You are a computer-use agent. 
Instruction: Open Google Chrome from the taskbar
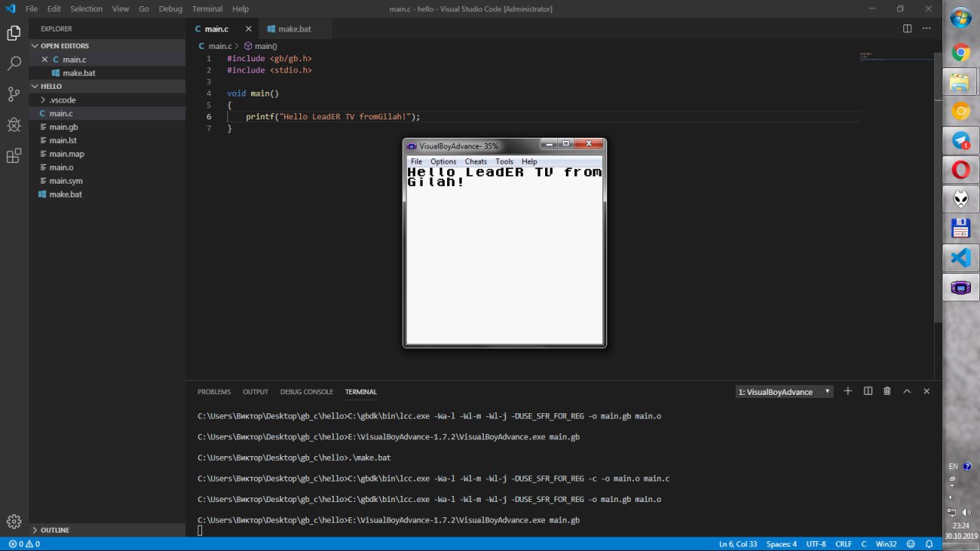[x=961, y=53]
